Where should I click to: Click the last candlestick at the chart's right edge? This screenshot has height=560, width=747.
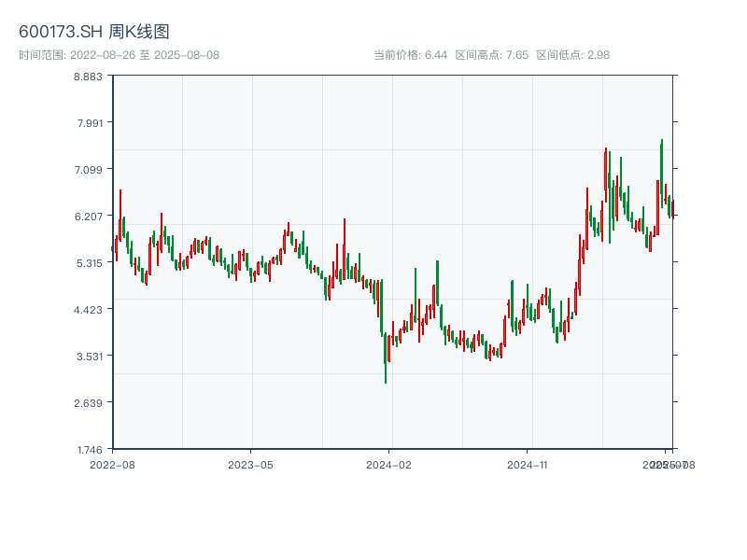coord(672,209)
